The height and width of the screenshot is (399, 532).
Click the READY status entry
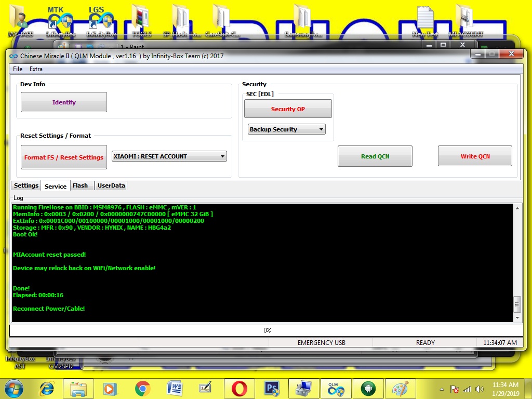[425, 343]
